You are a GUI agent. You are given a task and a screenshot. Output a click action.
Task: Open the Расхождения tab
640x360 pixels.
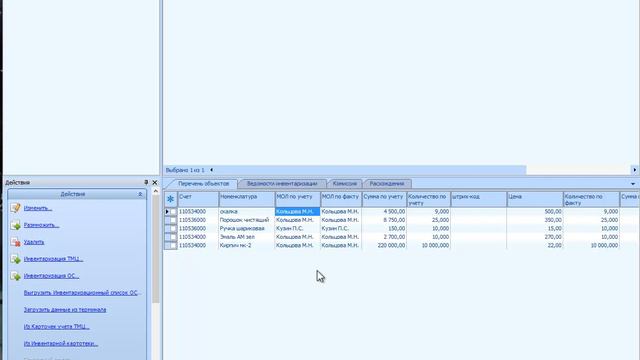[x=387, y=184]
